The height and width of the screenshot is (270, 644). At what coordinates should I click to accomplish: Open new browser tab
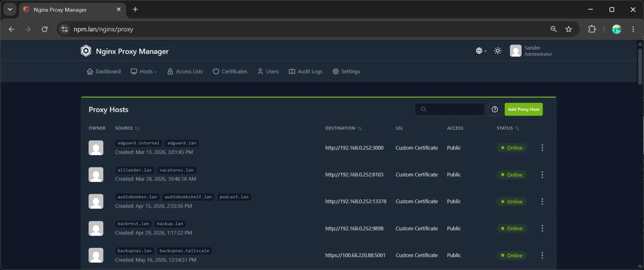[x=135, y=9]
